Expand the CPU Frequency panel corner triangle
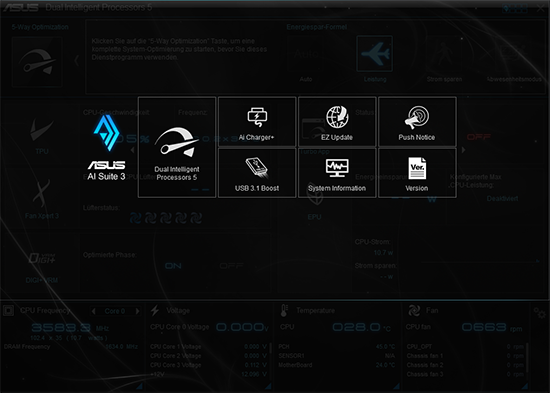 140,386
